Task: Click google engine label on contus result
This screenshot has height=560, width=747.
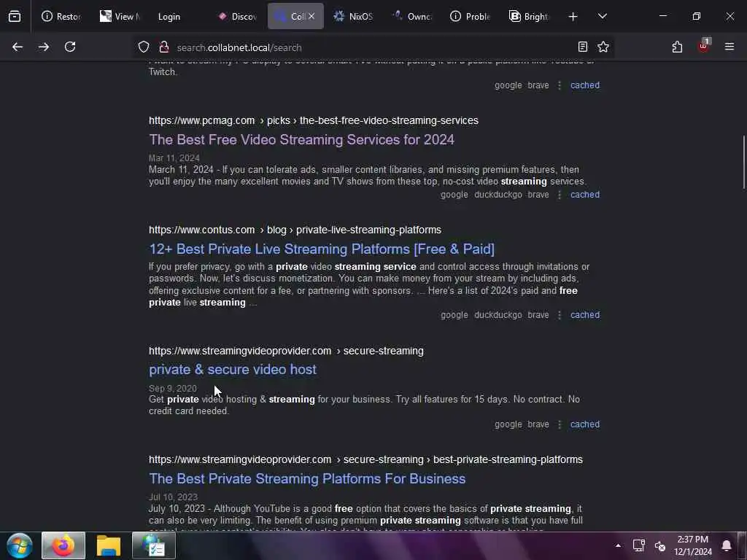Action: pos(454,315)
